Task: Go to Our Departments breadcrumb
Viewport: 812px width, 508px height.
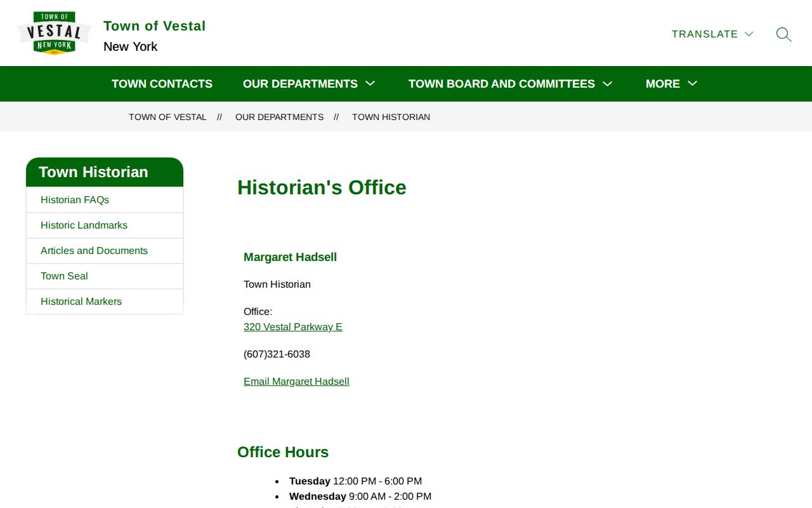Action: (279, 117)
